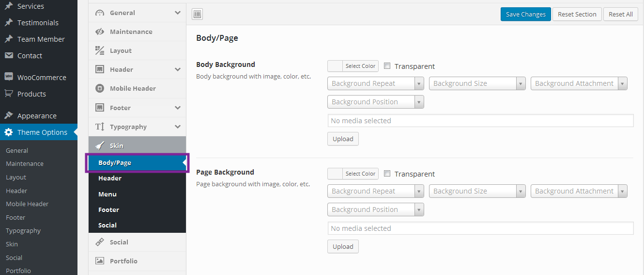644x275 pixels.
Task: Click the Skin paintbrush icon
Action: [100, 146]
